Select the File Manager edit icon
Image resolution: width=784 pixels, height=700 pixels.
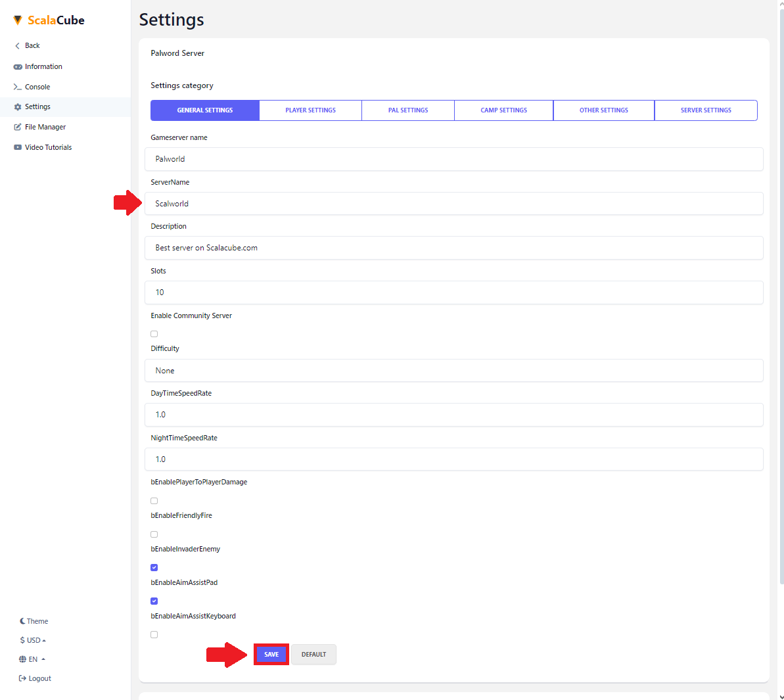(17, 126)
